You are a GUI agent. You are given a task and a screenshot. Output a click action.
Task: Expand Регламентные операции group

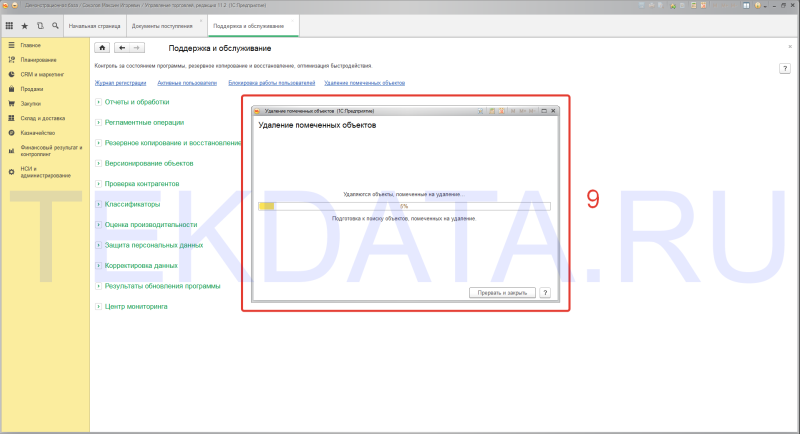[x=98, y=122]
